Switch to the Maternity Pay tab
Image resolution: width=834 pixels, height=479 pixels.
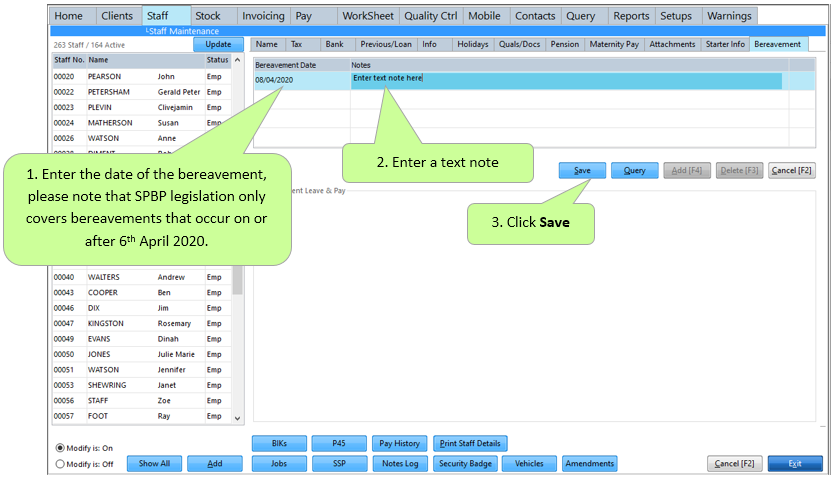[613, 45]
